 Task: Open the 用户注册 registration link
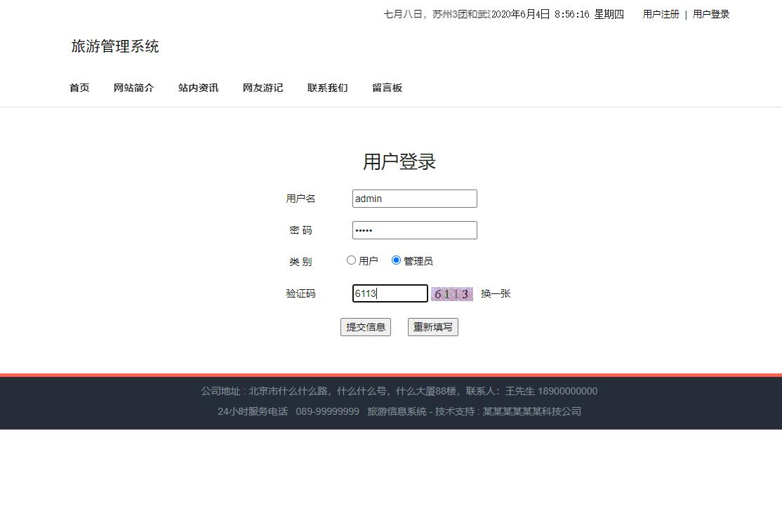click(x=660, y=14)
